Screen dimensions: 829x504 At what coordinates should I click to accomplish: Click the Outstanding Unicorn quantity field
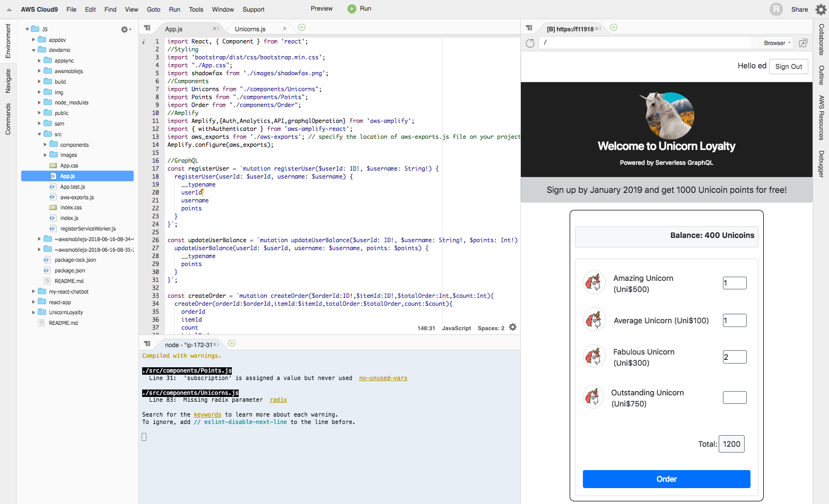[x=735, y=397]
